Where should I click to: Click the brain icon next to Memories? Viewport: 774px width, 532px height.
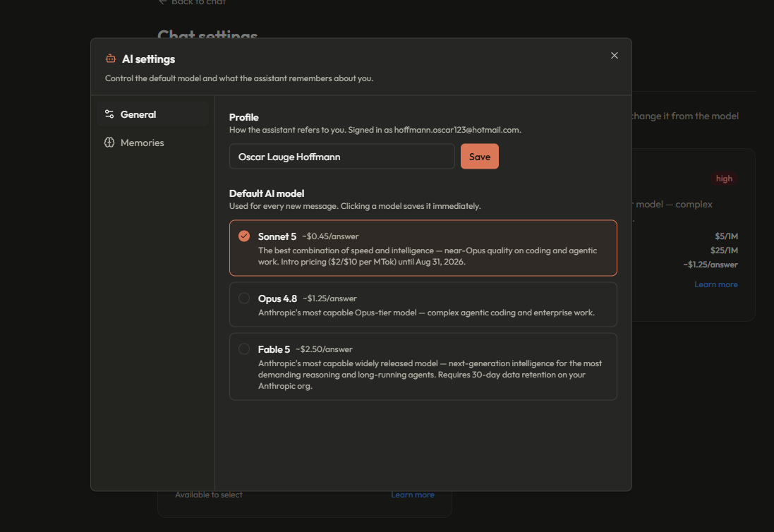coord(109,142)
